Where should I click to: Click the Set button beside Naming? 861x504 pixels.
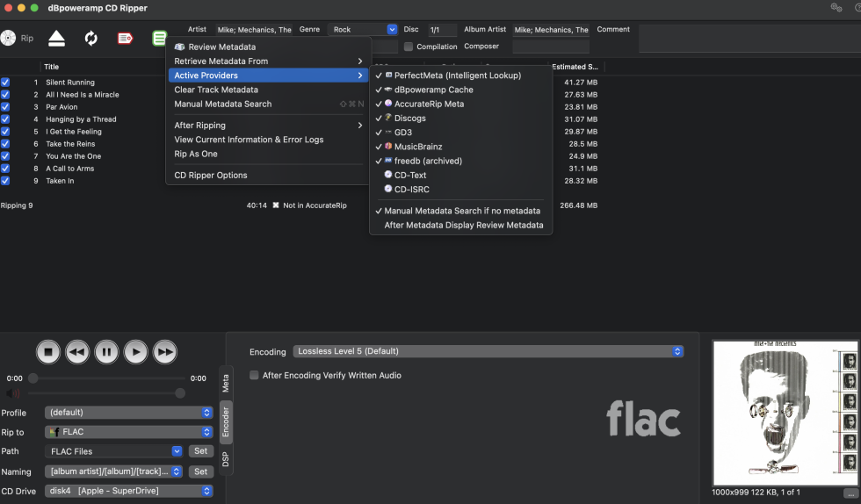click(201, 472)
